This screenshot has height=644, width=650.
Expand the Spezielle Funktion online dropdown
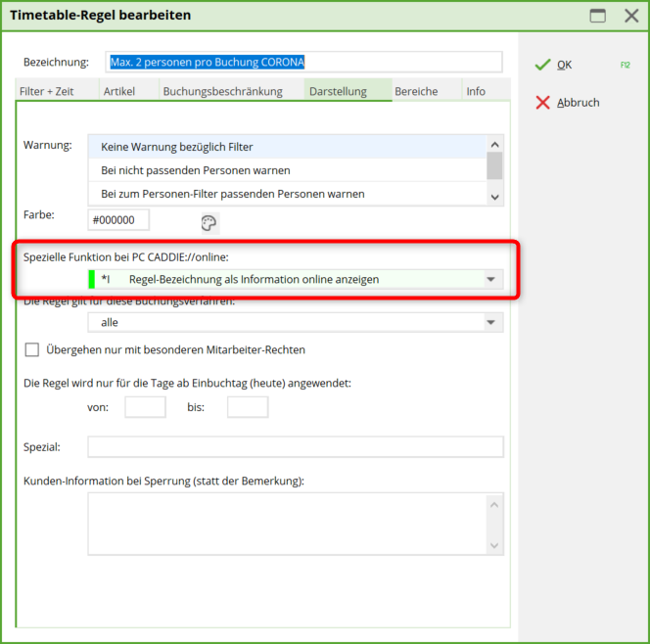[490, 280]
